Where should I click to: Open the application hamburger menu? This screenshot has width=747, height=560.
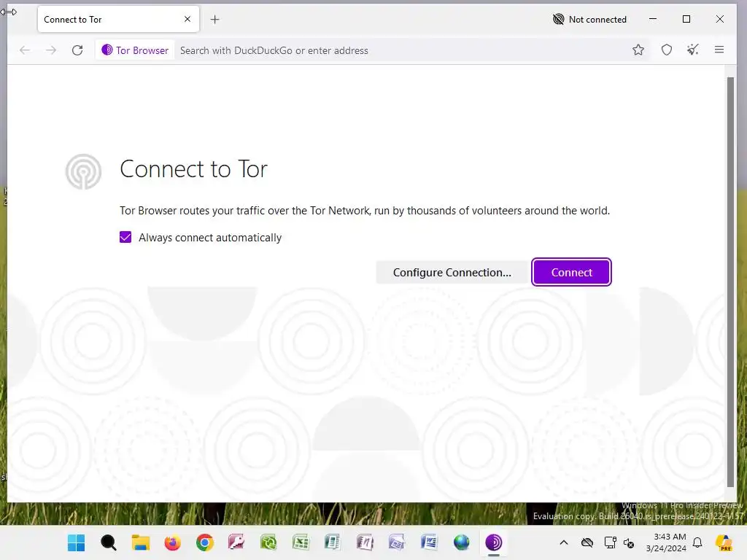tap(719, 50)
